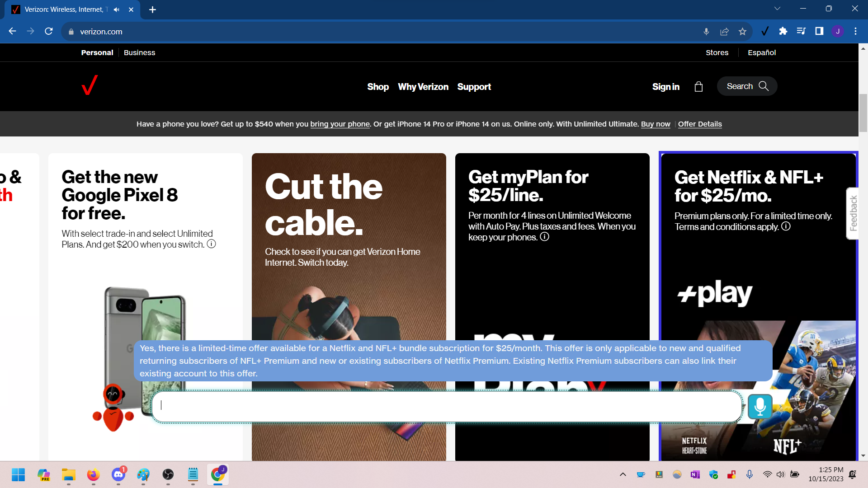Screen dimensions: 868x488
Task: Switch to the Business tab
Action: click(x=139, y=52)
